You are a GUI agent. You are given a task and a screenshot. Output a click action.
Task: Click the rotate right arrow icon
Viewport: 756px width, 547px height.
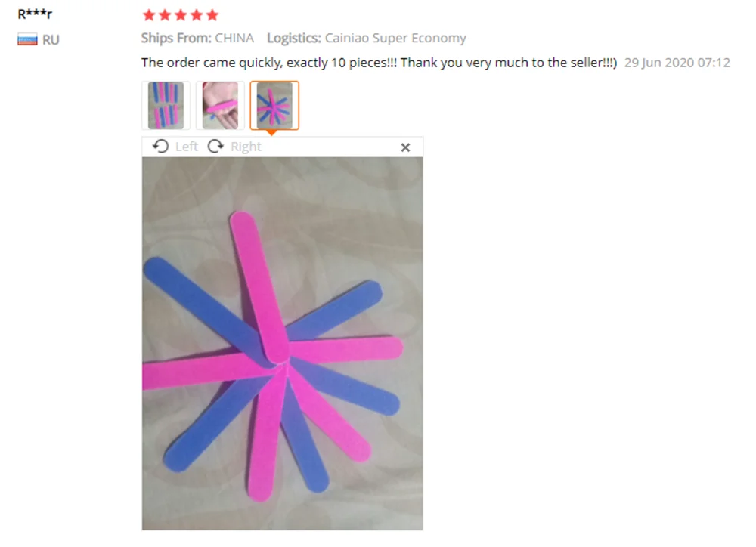pyautogui.click(x=215, y=146)
